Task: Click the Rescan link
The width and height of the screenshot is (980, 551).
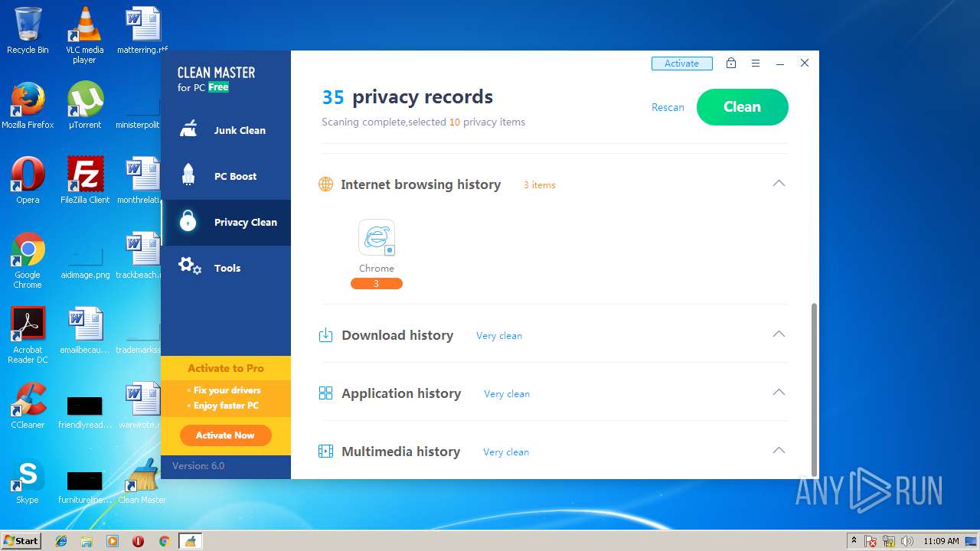Action: (668, 107)
